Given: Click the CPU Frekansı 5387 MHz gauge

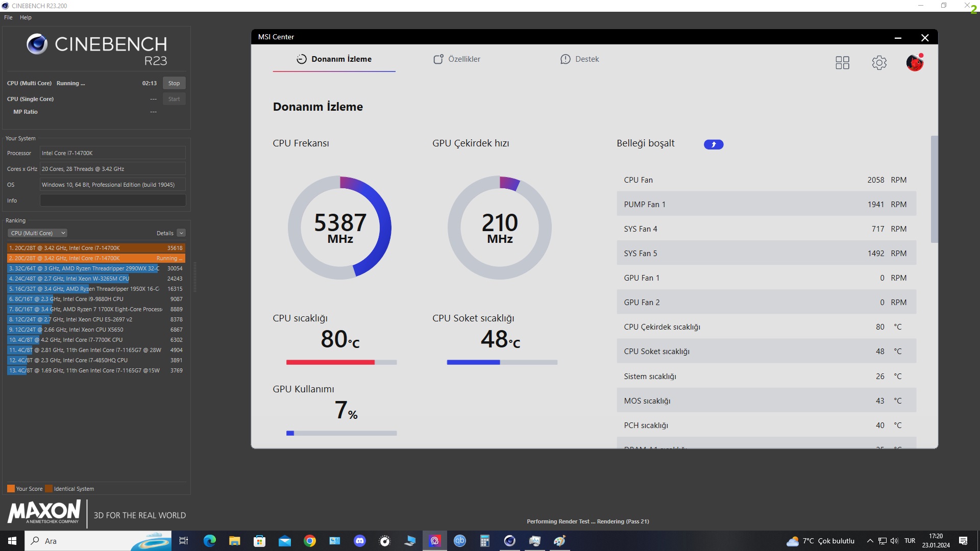Looking at the screenshot, I should (340, 228).
